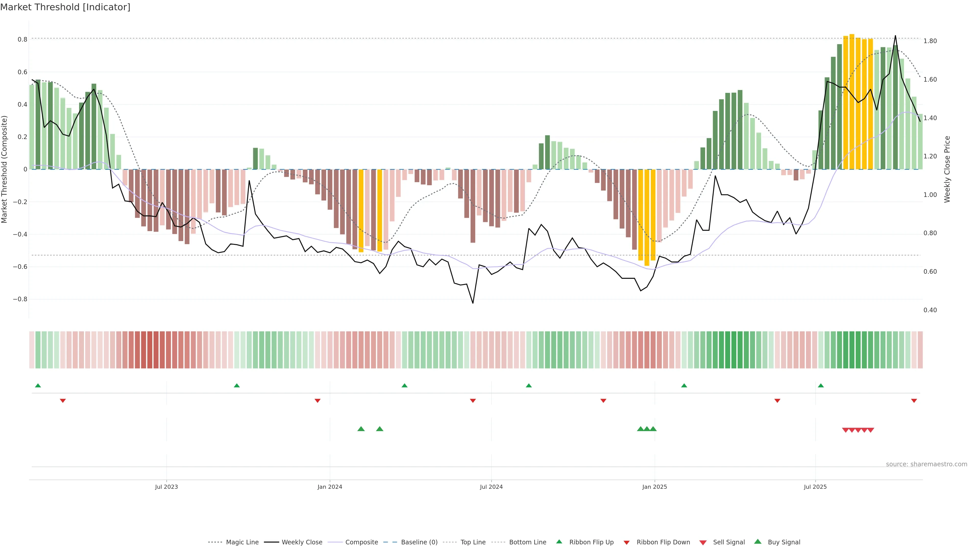Toggle the Composite legend entry
The image size is (980, 551).
coord(361,542)
